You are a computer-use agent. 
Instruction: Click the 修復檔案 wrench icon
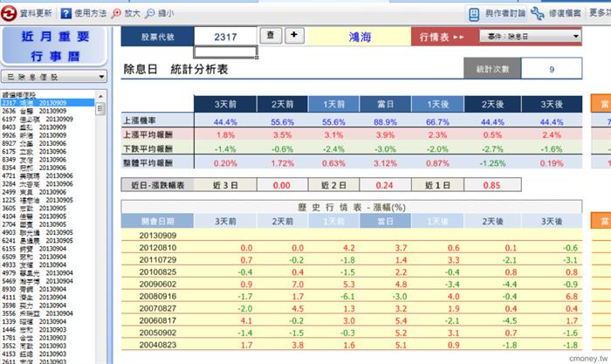(x=538, y=13)
